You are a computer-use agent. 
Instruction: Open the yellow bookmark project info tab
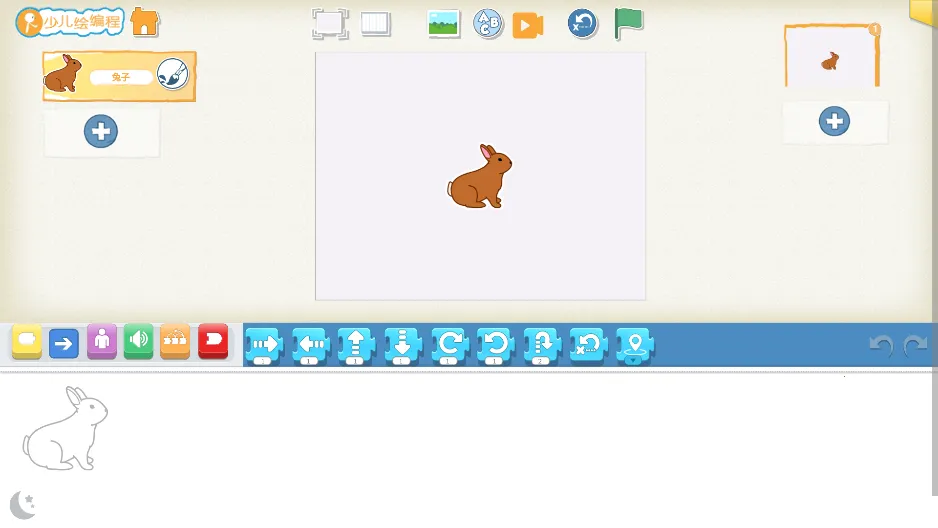pos(923,12)
